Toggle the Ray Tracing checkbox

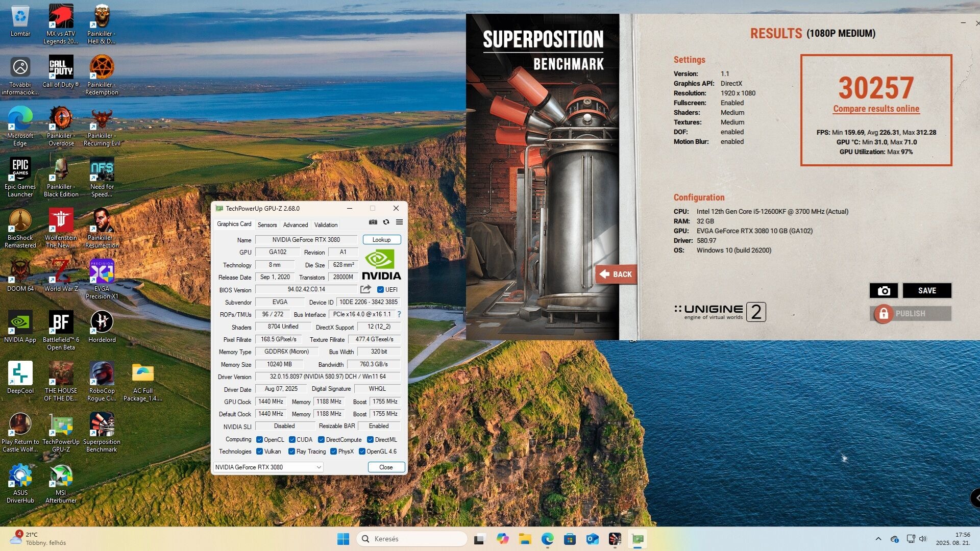pos(291,451)
